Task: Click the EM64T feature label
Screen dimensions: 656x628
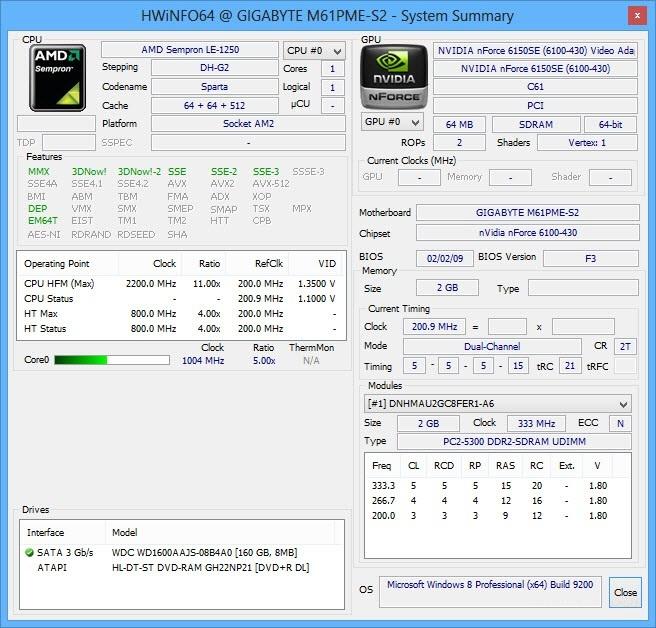Action: click(43, 221)
